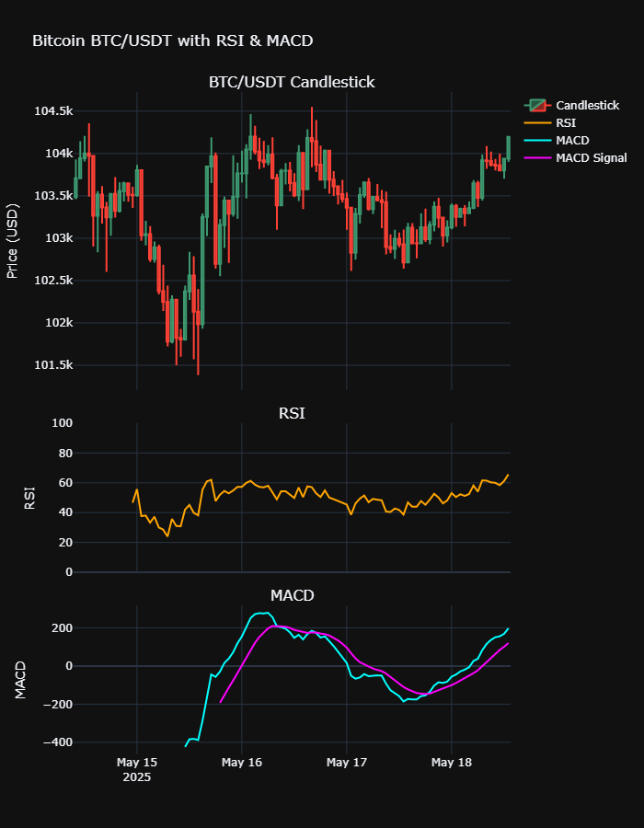The image size is (644, 828).
Task: Click the May 15 2025 x-axis tick label
Action: (x=137, y=769)
